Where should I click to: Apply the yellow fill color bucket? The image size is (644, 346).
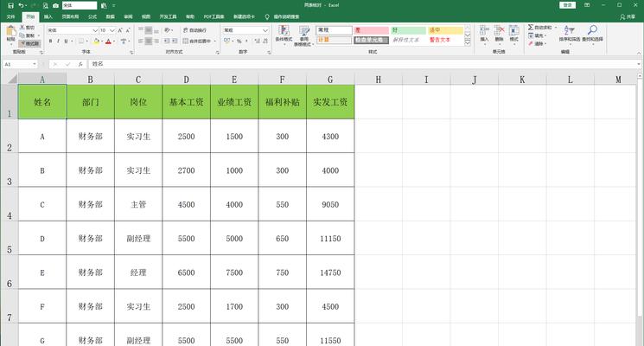pos(96,42)
